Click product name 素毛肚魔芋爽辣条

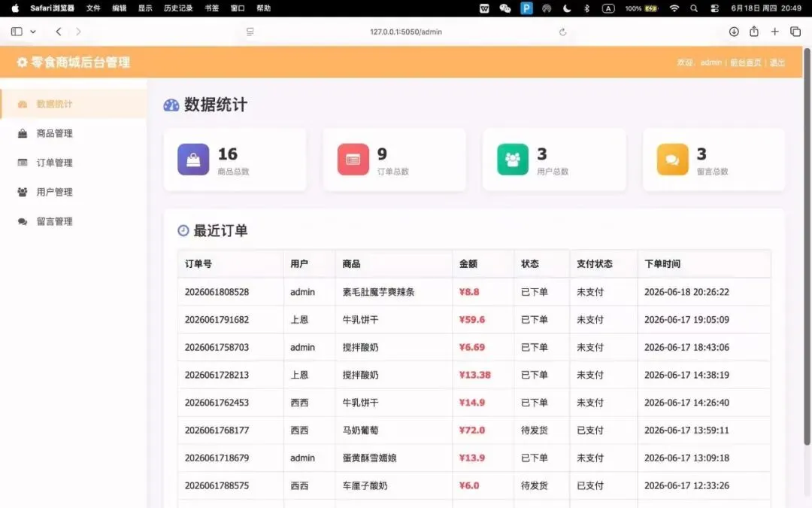(378, 292)
